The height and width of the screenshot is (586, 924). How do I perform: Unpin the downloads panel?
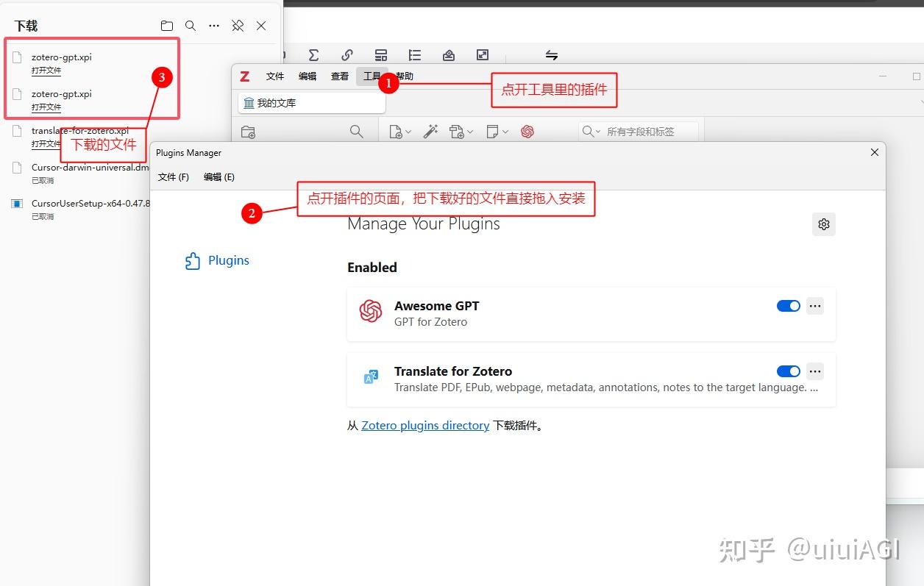click(238, 25)
